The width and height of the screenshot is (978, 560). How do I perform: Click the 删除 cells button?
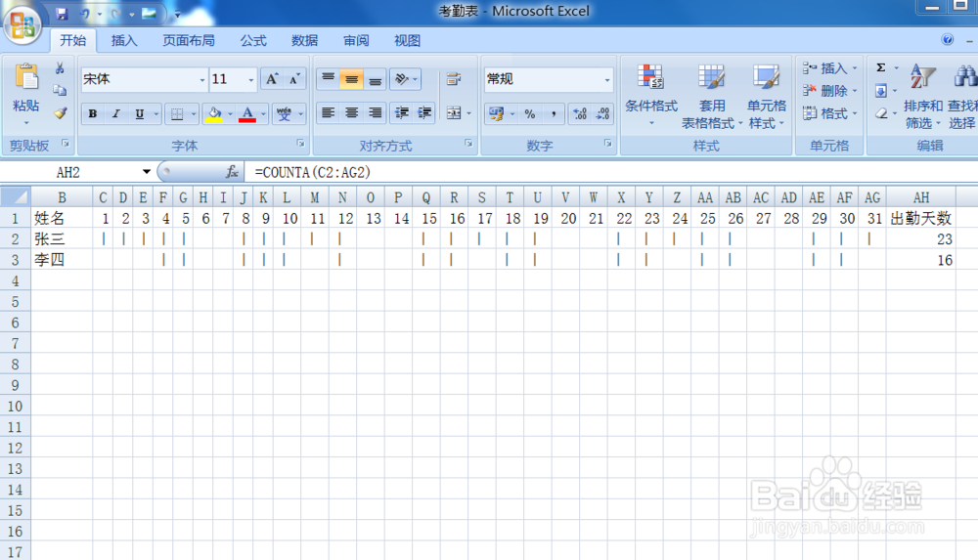click(830, 91)
